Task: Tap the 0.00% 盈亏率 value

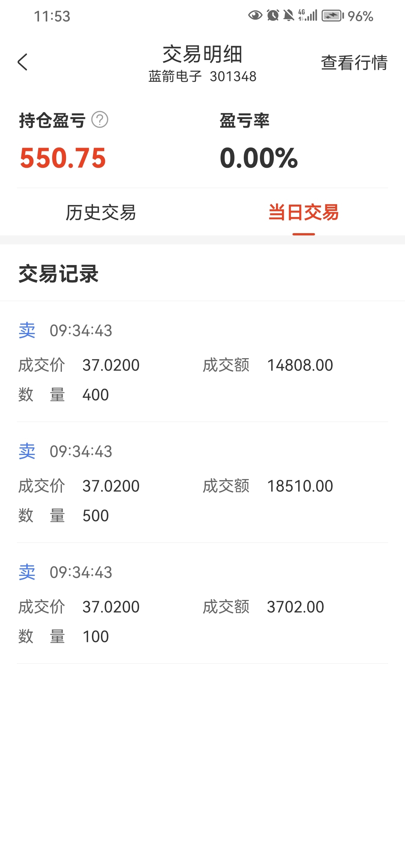Action: pyautogui.click(x=259, y=158)
